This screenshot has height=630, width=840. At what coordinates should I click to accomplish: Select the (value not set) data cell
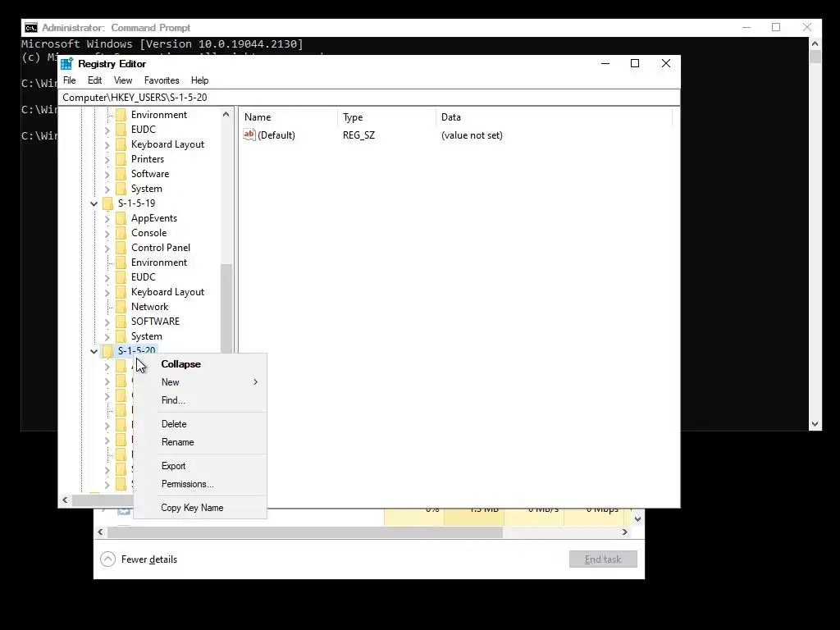coord(472,135)
